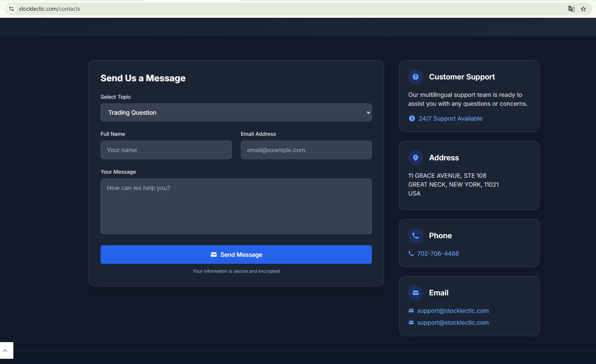The height and width of the screenshot is (364, 596).
Task: Open the Select Topic dropdown
Action: (236, 112)
